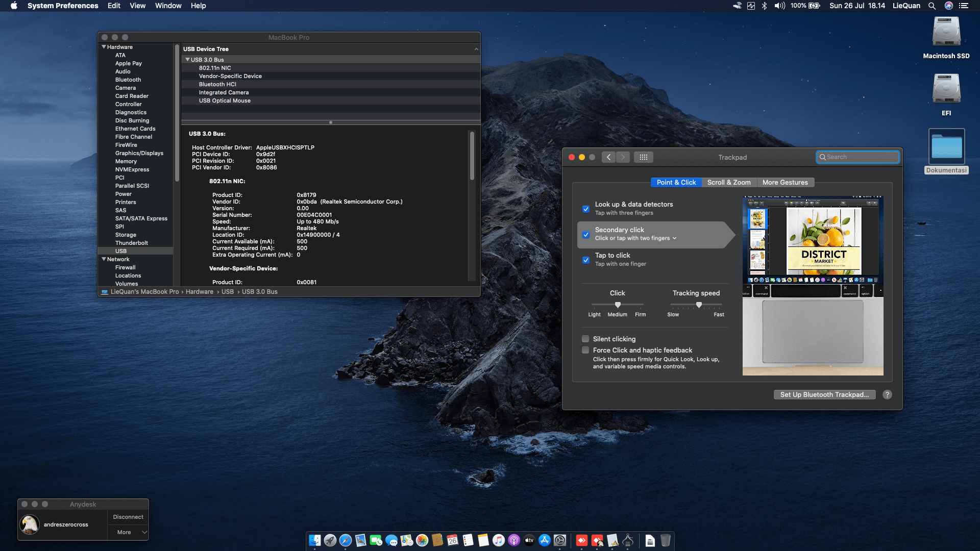The image size is (980, 551).
Task: Select USB Optical Mouse device row
Action: tap(331, 101)
